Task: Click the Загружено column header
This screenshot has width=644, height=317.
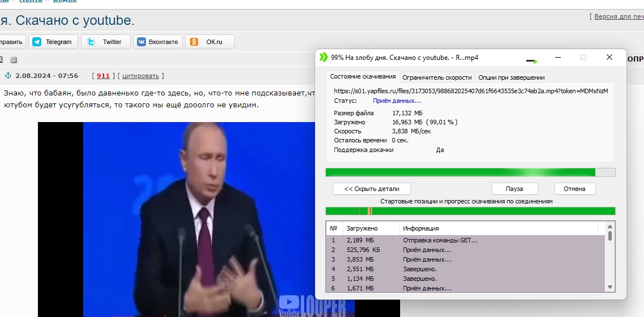Action: tap(371, 228)
